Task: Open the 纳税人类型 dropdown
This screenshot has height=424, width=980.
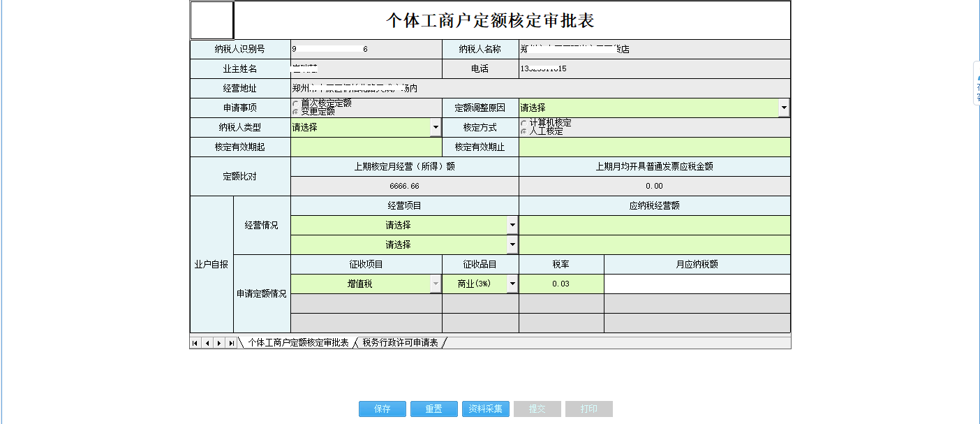Action: (436, 127)
